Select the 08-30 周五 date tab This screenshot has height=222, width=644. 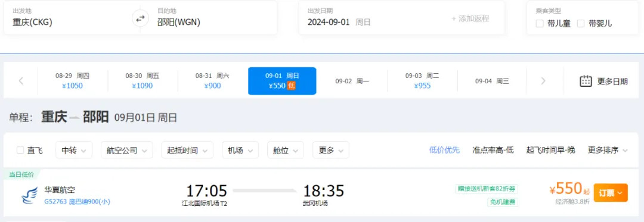click(x=143, y=81)
